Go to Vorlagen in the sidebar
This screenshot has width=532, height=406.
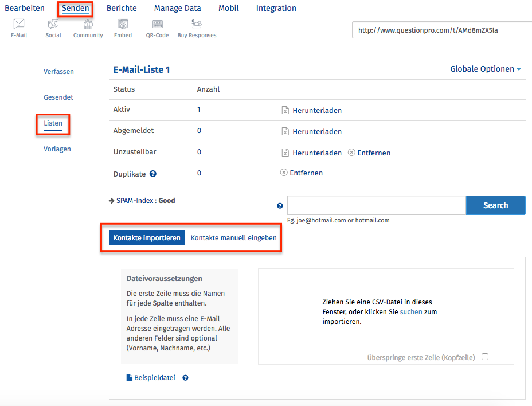pos(57,149)
